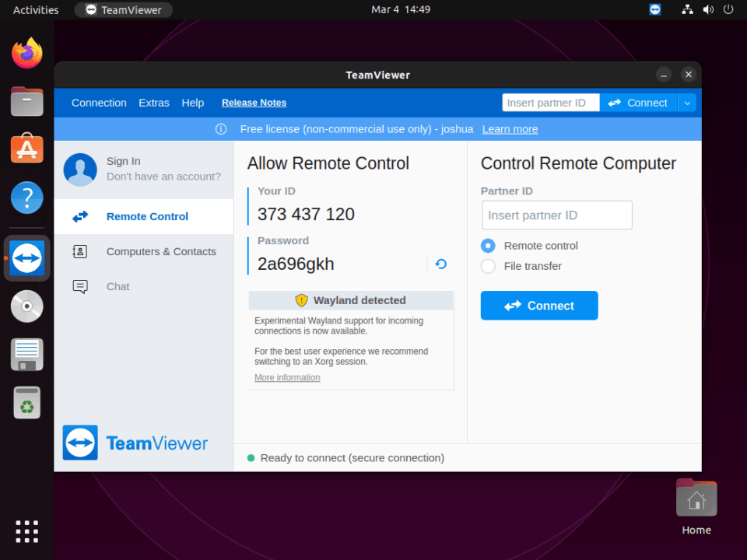Open the Trash from the dock
747x560 pixels.
click(27, 403)
